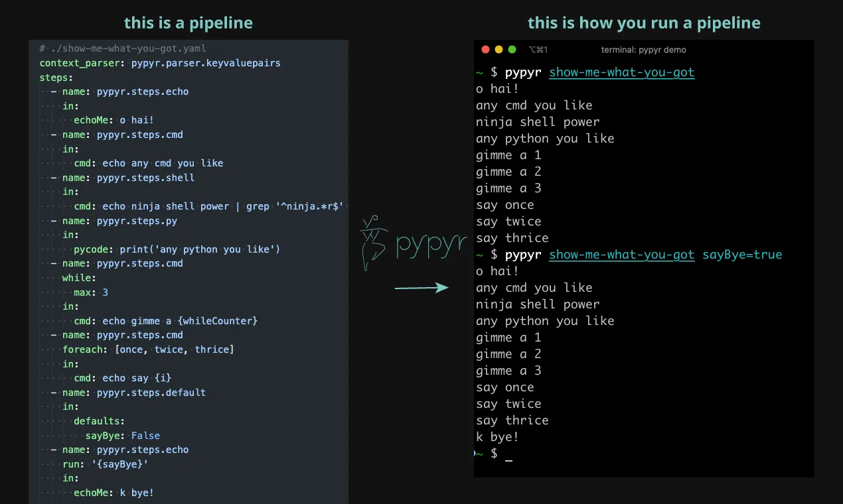The width and height of the screenshot is (843, 504).
Task: Click the 'gimme a 3' progress output line
Action: (508, 188)
